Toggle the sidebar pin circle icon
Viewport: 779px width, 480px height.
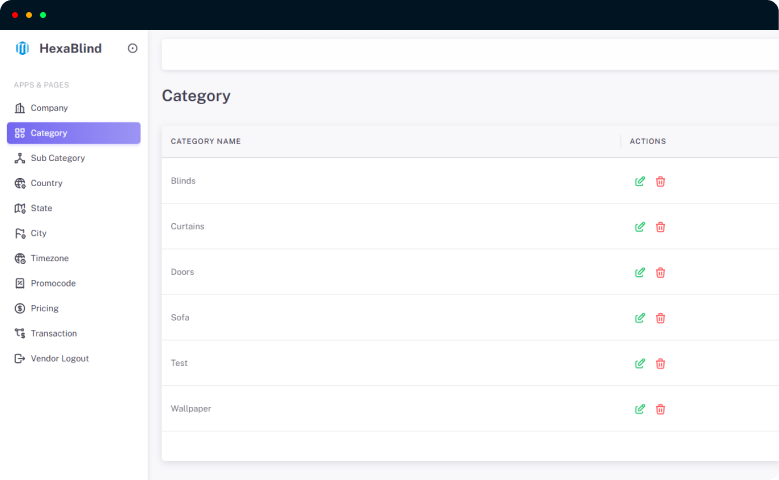tap(133, 48)
